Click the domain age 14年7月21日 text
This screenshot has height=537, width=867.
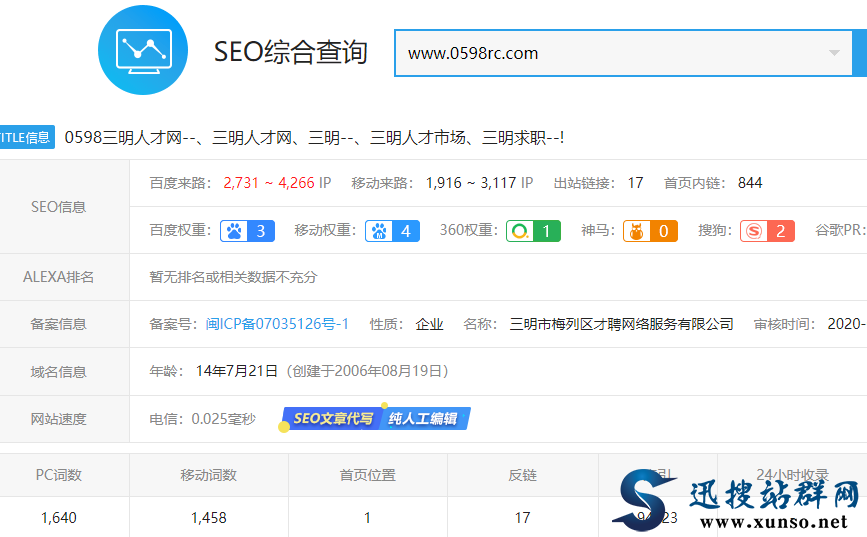[x=237, y=371]
